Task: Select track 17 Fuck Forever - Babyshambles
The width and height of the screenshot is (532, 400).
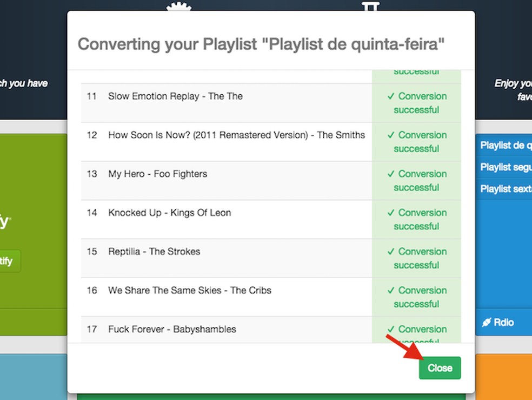Action: click(x=171, y=329)
